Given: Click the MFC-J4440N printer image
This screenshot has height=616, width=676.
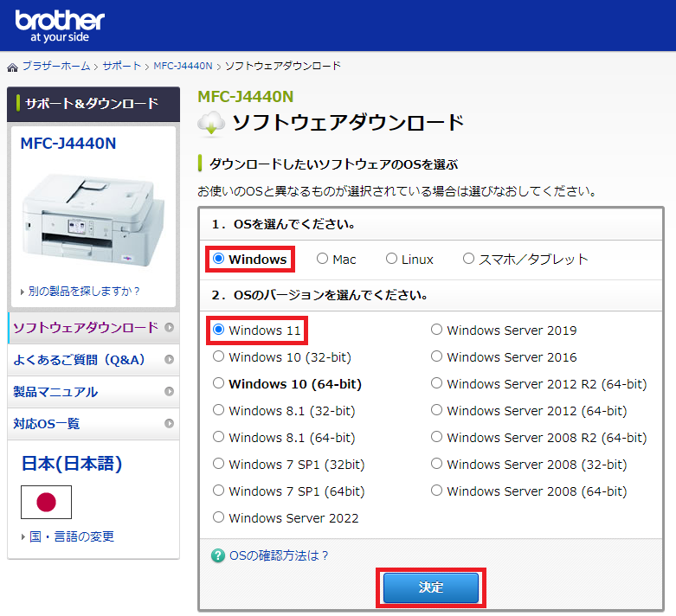Looking at the screenshot, I should click(93, 220).
